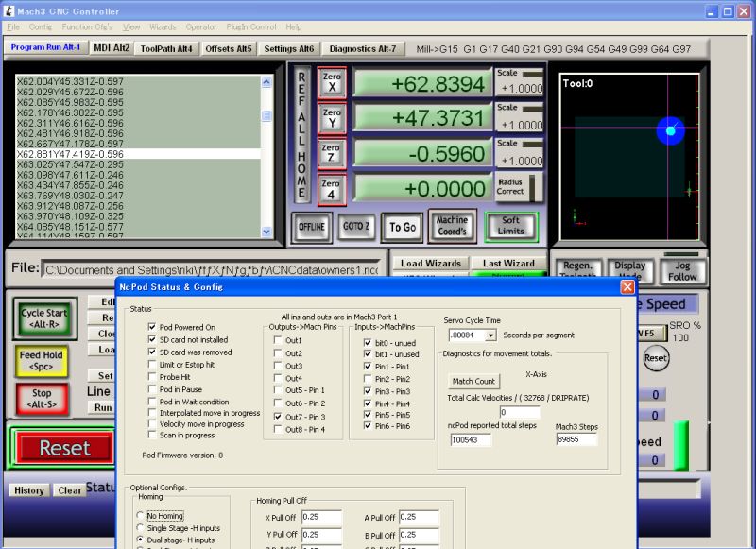Toggle Pin2 - Pin2 input checkbox

point(368,379)
